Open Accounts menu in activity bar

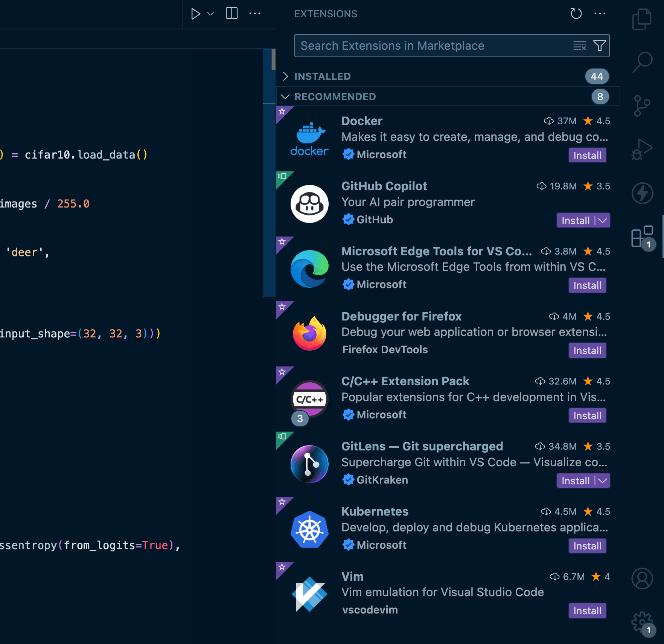click(642, 578)
